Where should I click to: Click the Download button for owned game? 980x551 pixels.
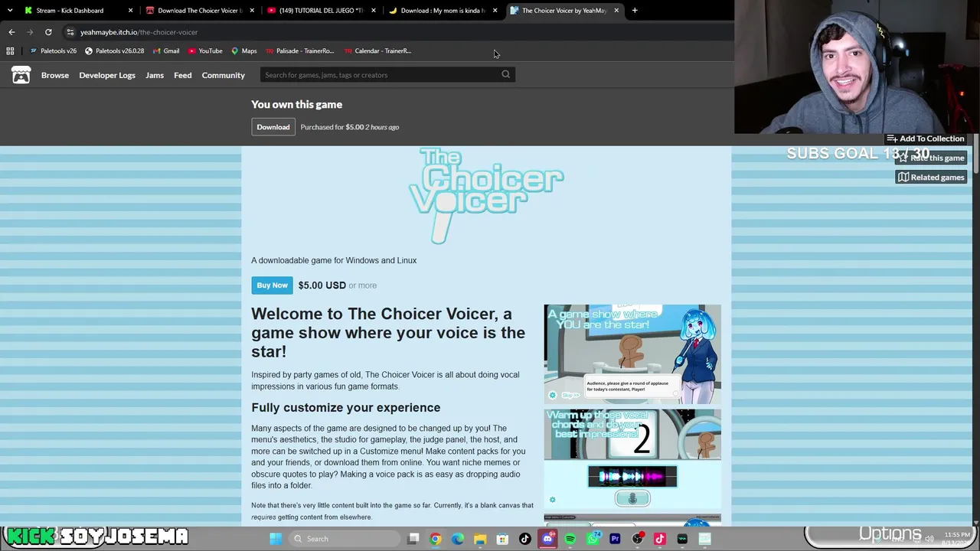(x=273, y=127)
